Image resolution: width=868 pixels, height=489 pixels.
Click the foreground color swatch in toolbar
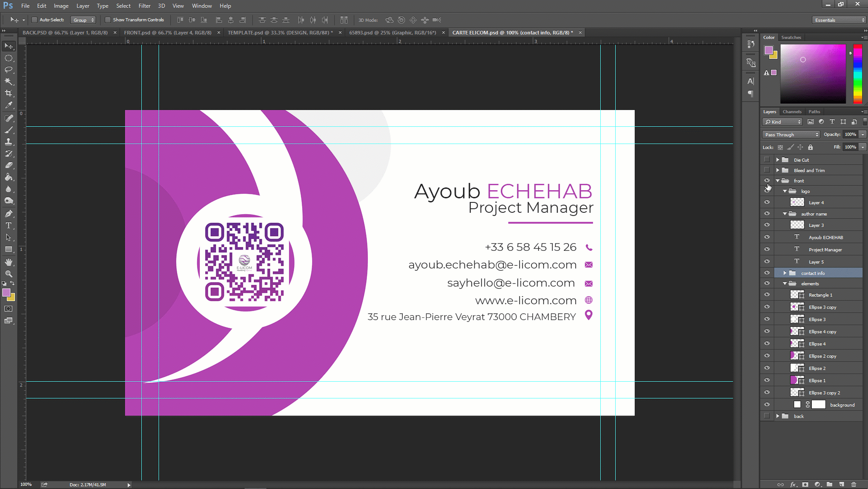(x=6, y=293)
